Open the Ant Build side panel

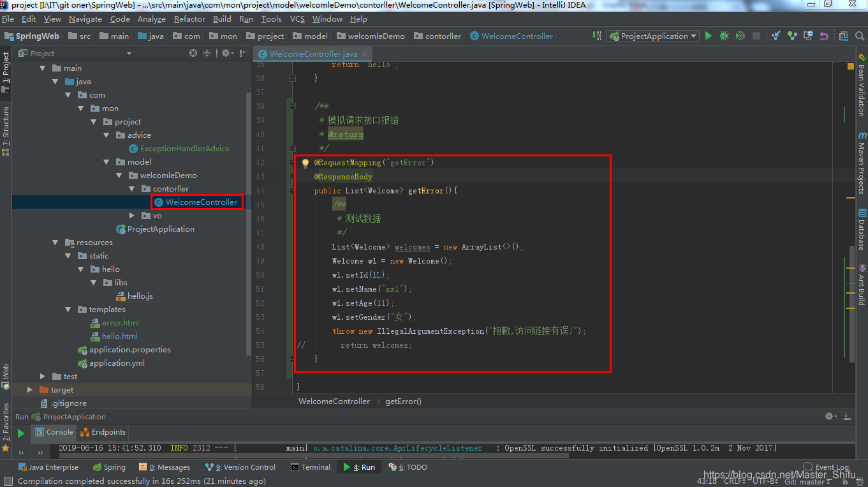tap(862, 285)
